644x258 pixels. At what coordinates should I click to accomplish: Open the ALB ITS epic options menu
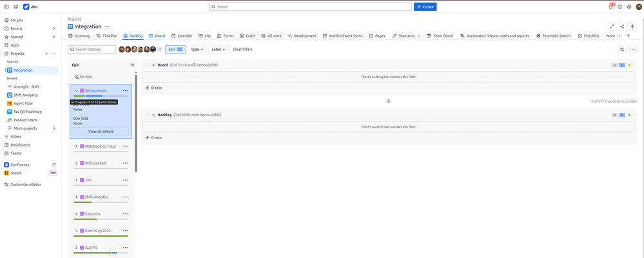point(125,247)
